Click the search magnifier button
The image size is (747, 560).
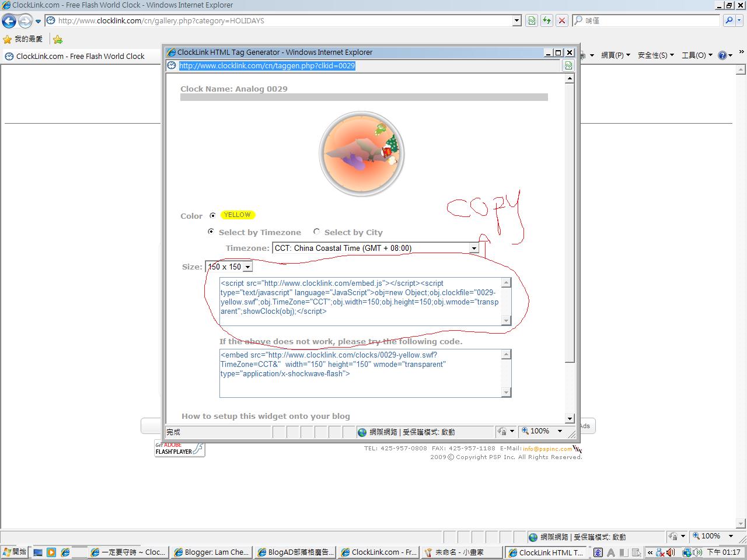pyautogui.click(x=728, y=20)
